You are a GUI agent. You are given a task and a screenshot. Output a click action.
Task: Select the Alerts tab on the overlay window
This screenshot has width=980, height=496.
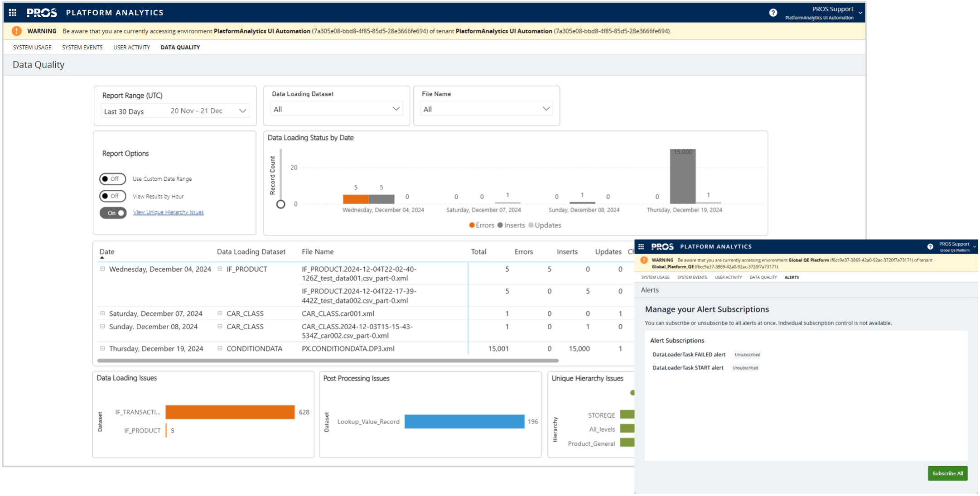[x=792, y=277]
